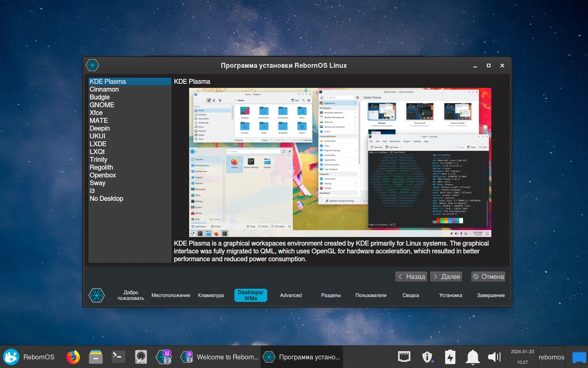Open the RebornOS application menu launcher
Image resolution: width=588 pixels, height=368 pixels.
coord(29,357)
